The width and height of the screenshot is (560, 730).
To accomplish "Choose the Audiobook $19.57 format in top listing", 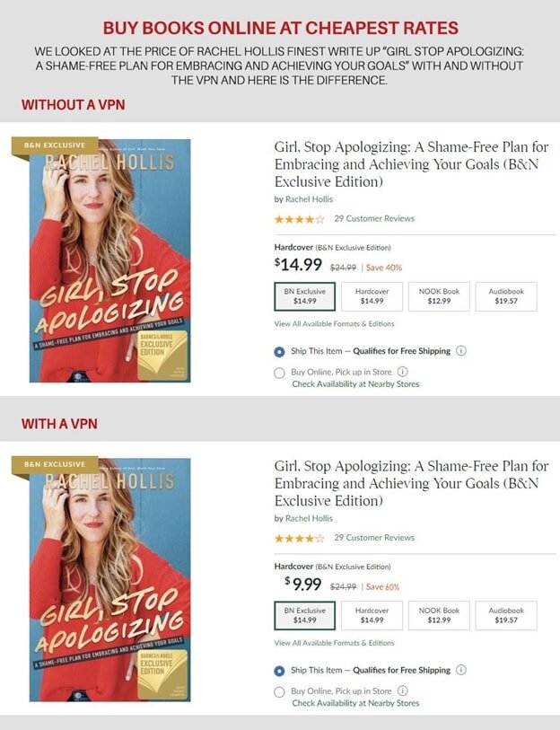I will tap(506, 296).
